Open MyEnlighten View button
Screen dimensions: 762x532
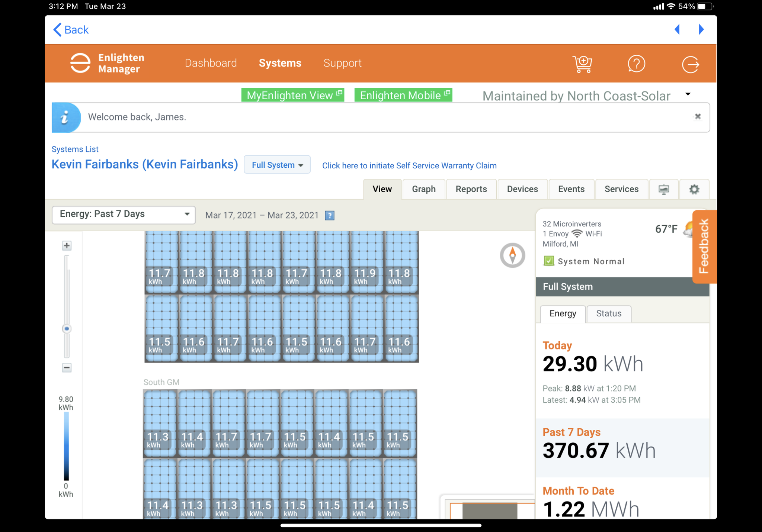293,95
